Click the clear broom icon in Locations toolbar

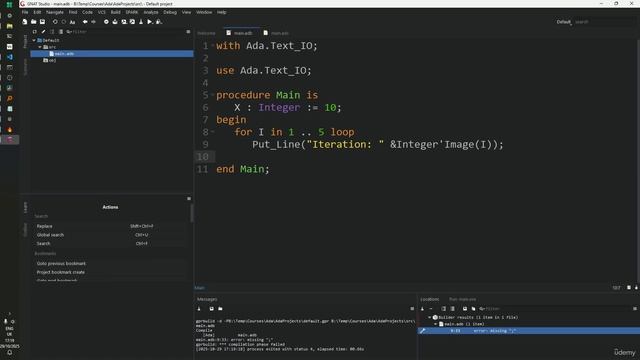422,309
